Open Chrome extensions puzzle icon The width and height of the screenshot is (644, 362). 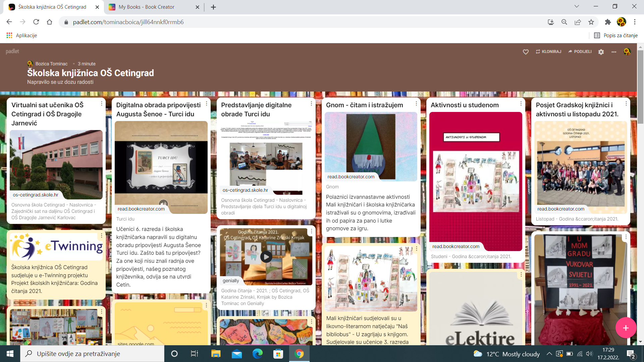(x=608, y=22)
